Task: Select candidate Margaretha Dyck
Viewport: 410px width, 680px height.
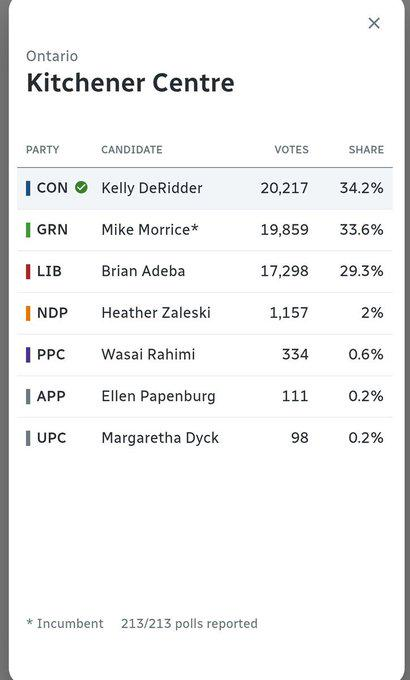Action: coord(160,438)
